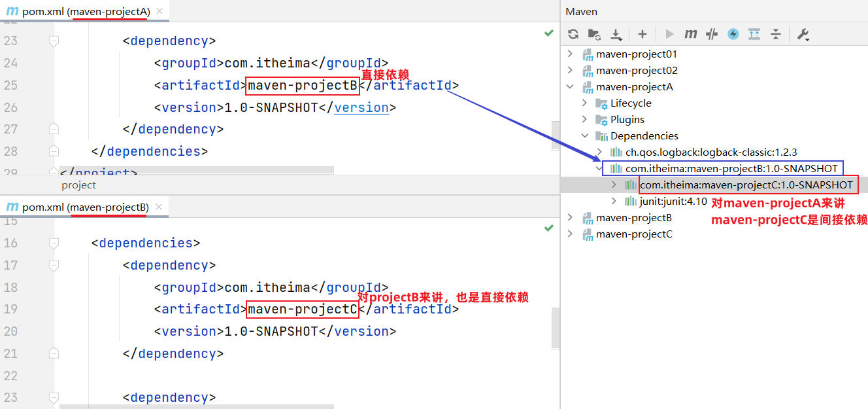Switch to pom.xml (maven-projectB) tab
The width and height of the screenshot is (868, 409).
[85, 207]
